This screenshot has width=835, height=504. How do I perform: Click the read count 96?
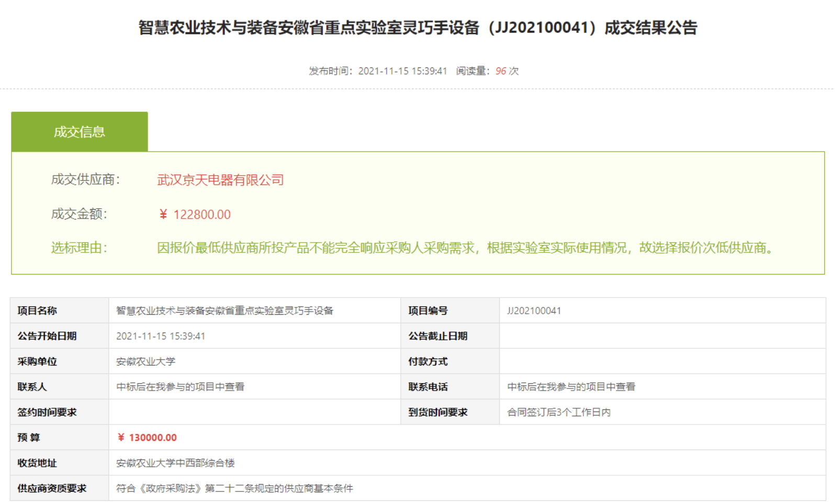[501, 71]
